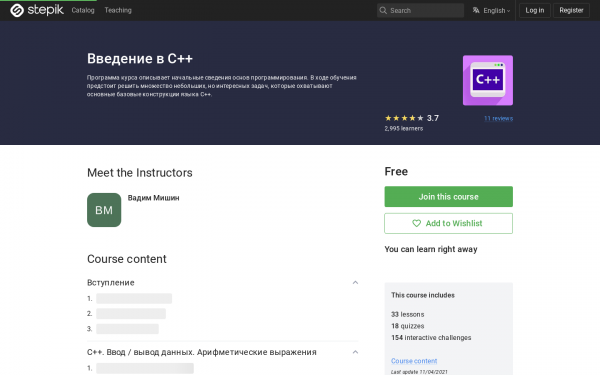Click the Stepik logo icon

17,10
